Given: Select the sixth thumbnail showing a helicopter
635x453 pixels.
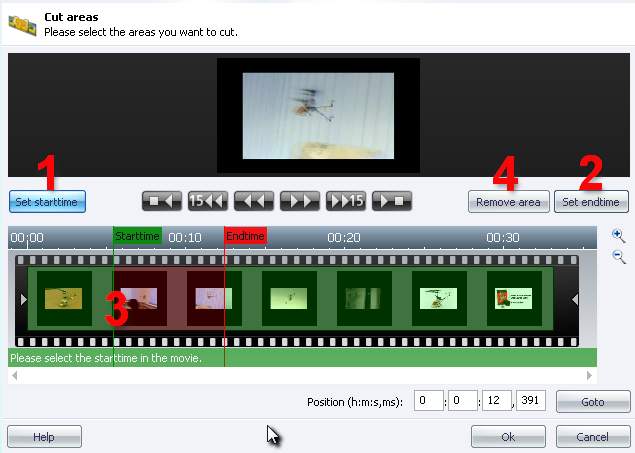Looking at the screenshot, I should pos(439,298).
